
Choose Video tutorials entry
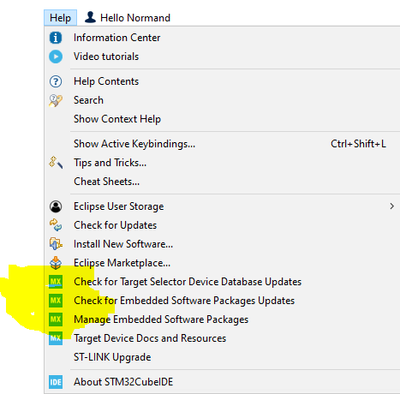(106, 56)
